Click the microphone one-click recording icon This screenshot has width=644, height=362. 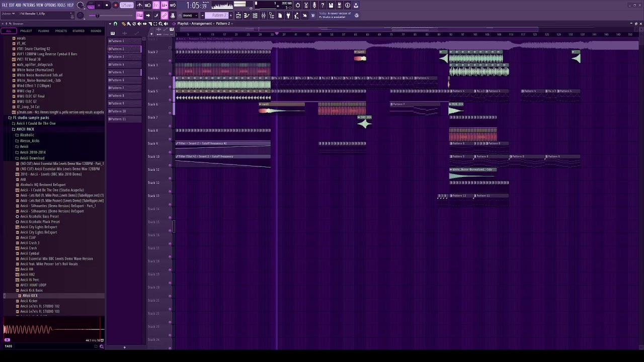[314, 5]
